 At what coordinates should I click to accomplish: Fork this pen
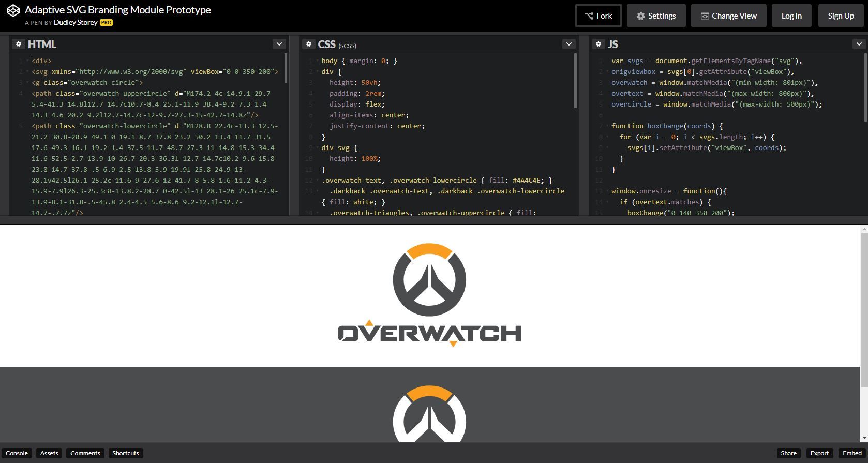coord(598,16)
